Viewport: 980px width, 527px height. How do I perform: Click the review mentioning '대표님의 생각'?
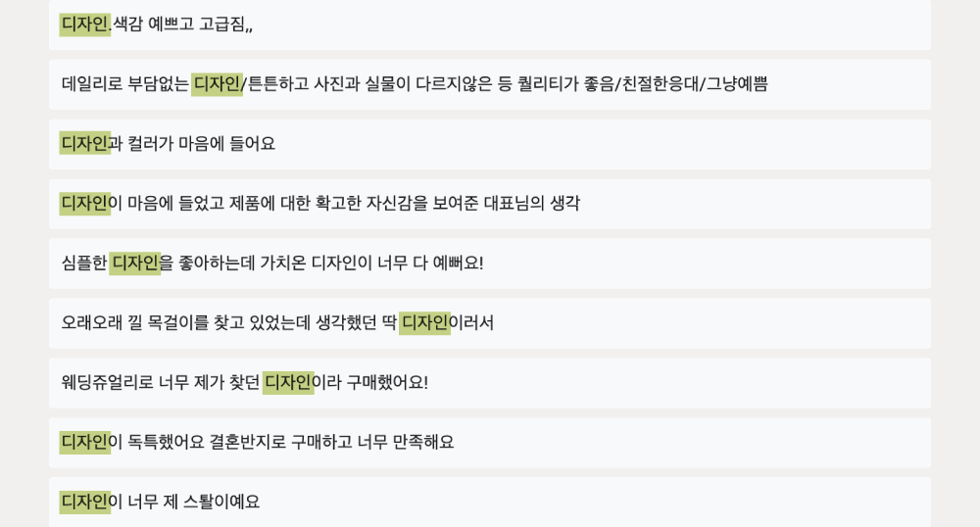point(489,204)
